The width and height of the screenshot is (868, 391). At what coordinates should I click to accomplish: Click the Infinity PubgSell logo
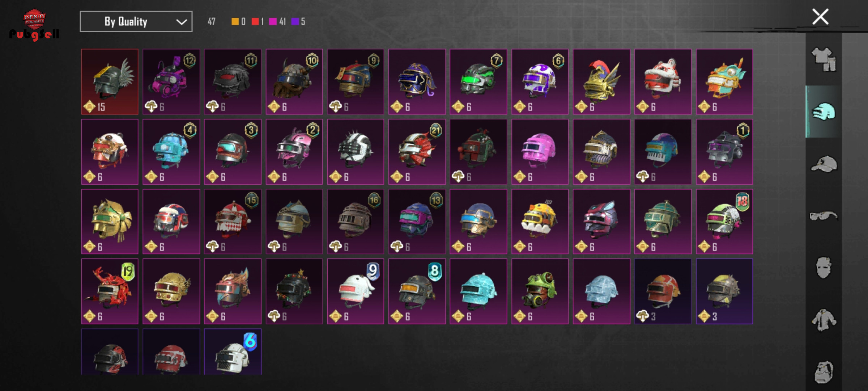[34, 25]
